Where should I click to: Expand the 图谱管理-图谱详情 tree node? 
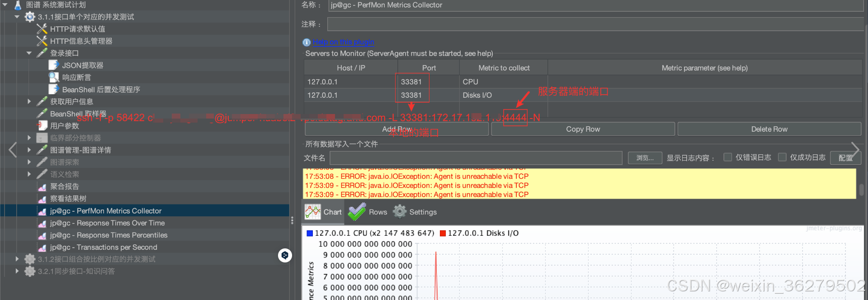29,150
